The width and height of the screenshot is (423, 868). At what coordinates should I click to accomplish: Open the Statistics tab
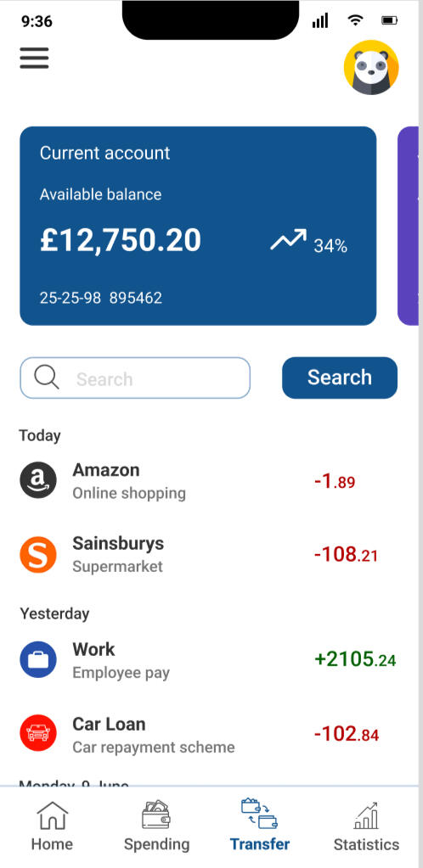[366, 826]
